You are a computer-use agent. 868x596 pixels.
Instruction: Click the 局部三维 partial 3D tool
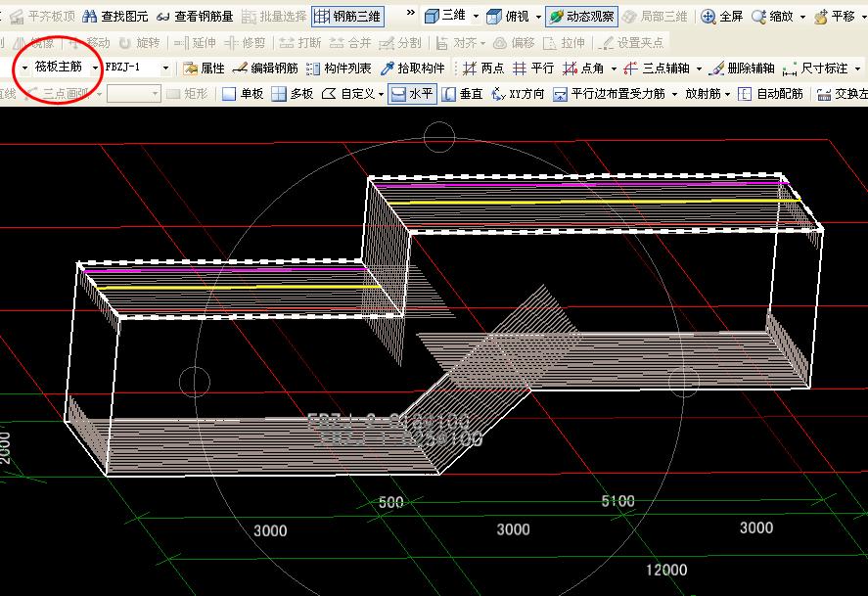click(x=655, y=17)
